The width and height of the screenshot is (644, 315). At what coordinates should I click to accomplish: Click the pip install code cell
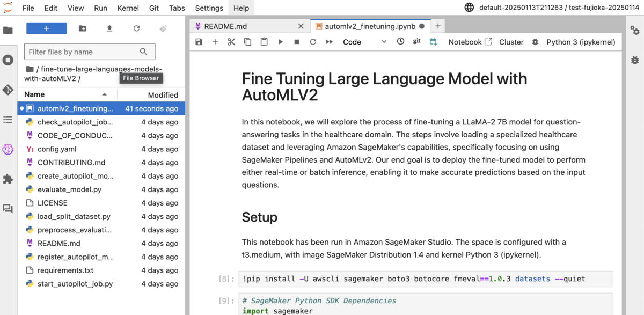pos(425,279)
